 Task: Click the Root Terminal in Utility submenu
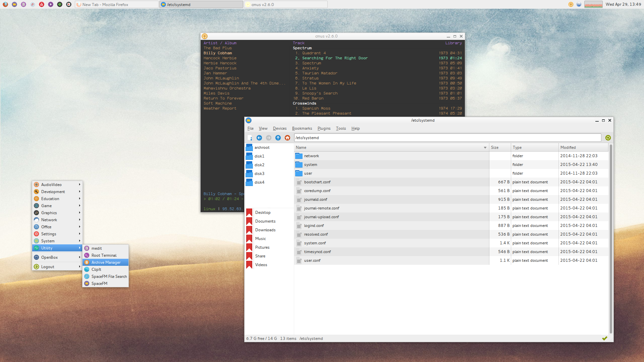click(104, 255)
